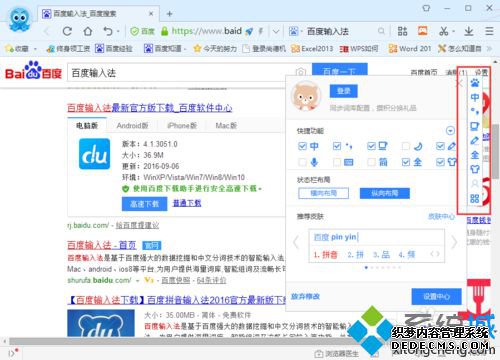This screenshot has height=360, width=500.
Task: Uncheck the pen handwriting checkbox
Action: [440, 146]
